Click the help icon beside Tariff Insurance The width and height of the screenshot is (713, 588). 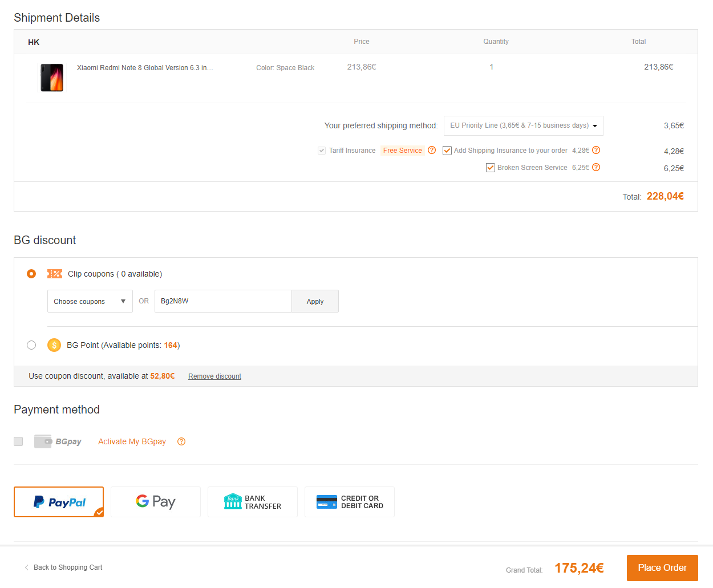432,151
